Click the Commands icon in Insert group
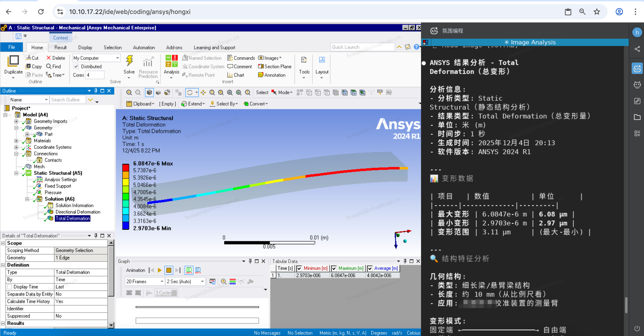The width and height of the screenshot is (644, 336). point(230,58)
